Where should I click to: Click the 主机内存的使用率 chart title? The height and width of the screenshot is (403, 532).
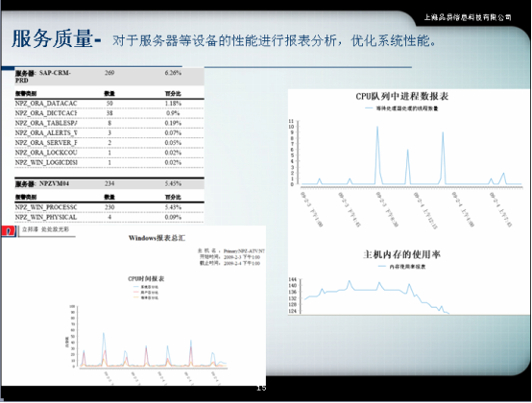pos(401,254)
